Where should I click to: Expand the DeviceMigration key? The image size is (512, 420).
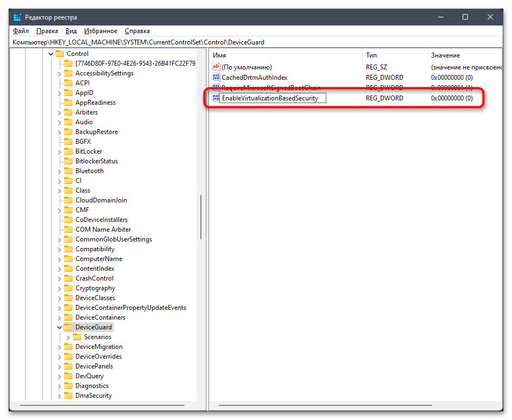59,347
